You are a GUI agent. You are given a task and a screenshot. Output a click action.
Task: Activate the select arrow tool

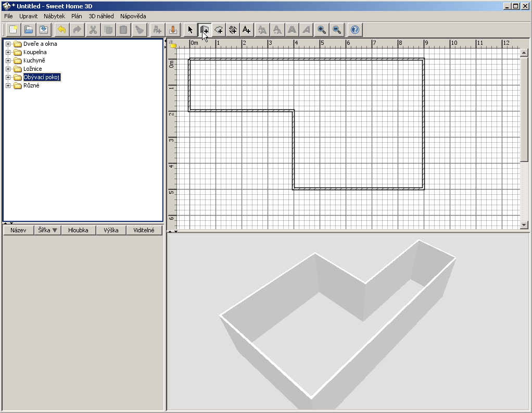pyautogui.click(x=191, y=30)
